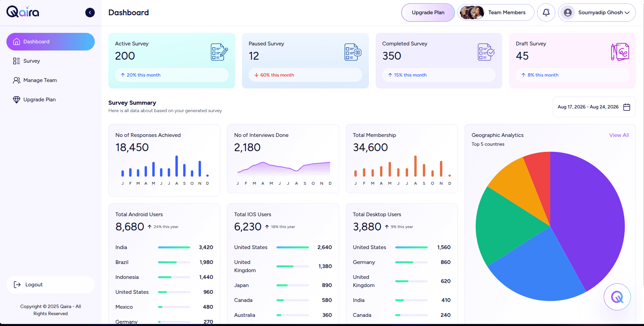This screenshot has width=644, height=326.
Task: Click the Mexico row in Android Users
Action: pos(164,307)
